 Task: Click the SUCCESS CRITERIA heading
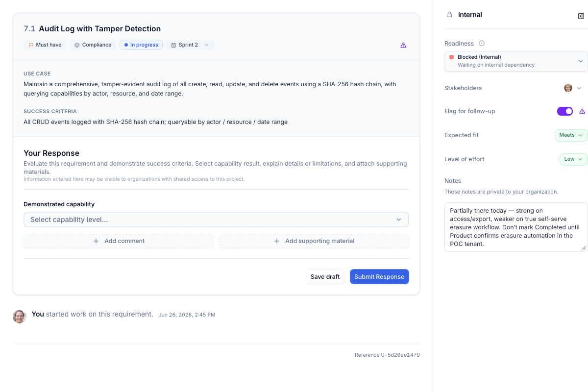[50, 112]
